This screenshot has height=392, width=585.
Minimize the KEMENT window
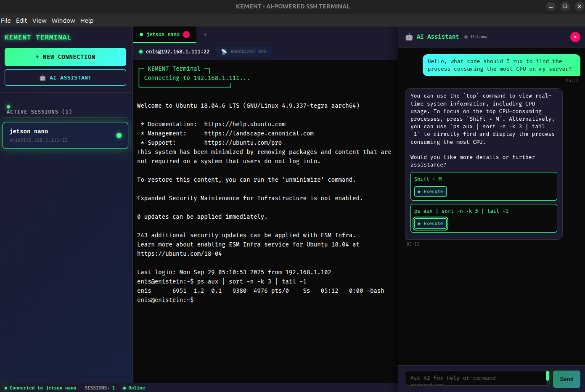pos(551,6)
